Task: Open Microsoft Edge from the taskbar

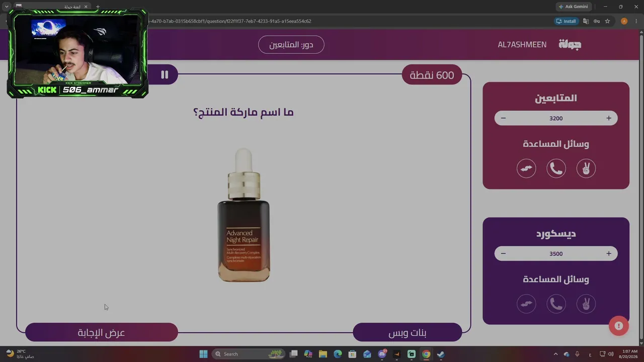Action: pos(338,354)
